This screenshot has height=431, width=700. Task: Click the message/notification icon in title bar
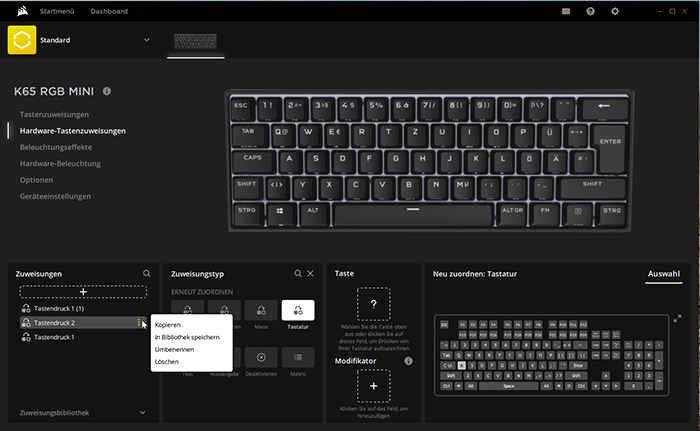(566, 11)
